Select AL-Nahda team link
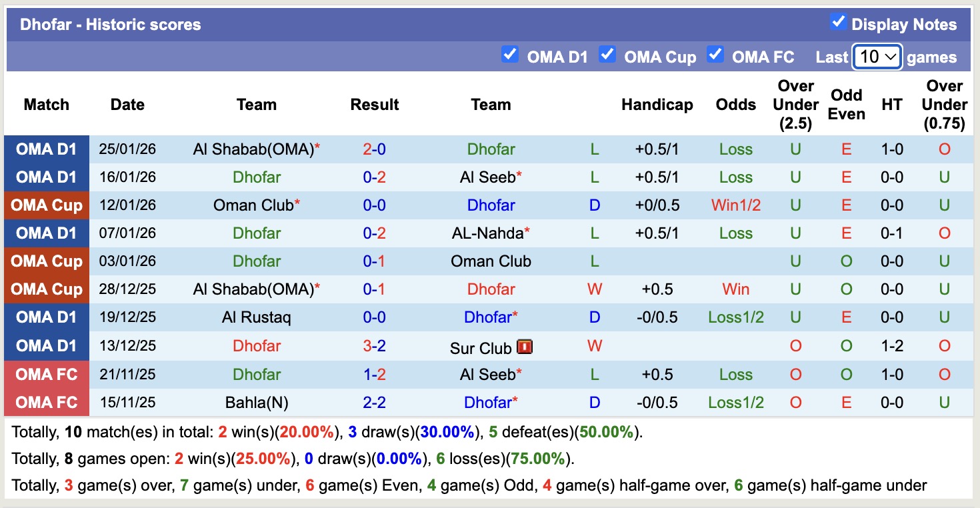Viewport: 980px width, 508px height. (x=488, y=233)
